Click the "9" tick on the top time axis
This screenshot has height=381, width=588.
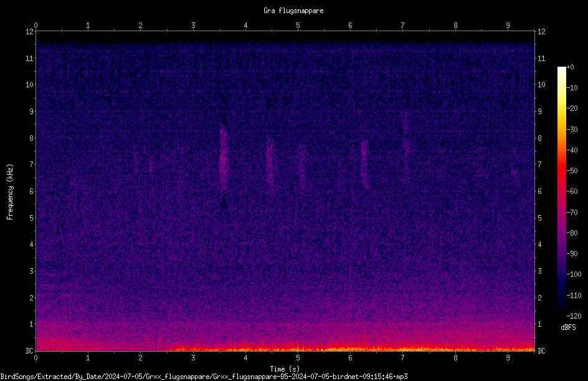[508, 26]
